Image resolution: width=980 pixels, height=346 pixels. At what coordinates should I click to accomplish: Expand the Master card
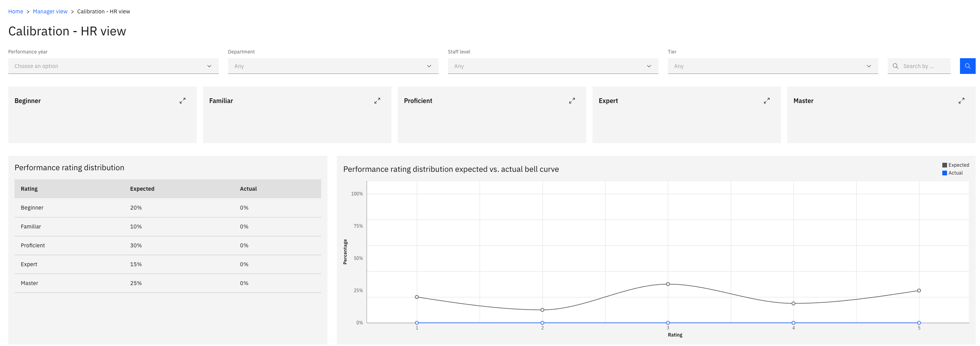pyautogui.click(x=962, y=101)
